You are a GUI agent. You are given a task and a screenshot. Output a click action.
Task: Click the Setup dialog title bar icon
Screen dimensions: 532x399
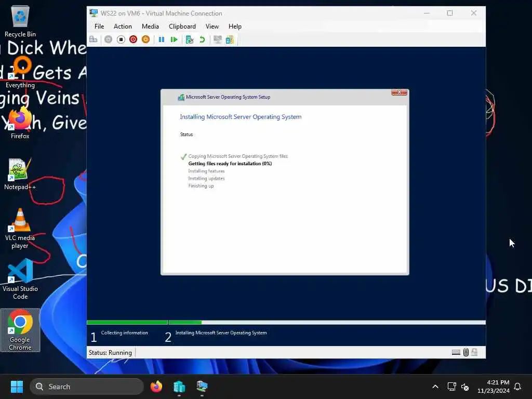(x=181, y=97)
